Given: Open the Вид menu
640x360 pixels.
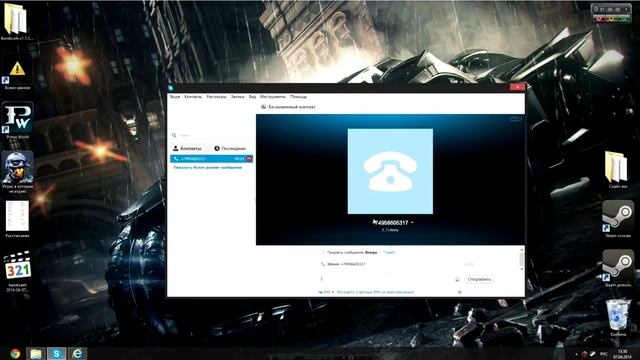Looking at the screenshot, I should 252,97.
